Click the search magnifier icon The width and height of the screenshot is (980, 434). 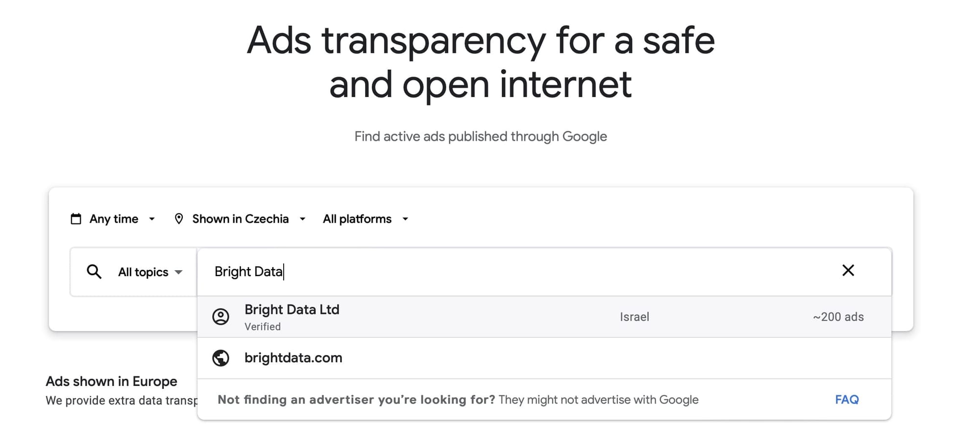coord(94,272)
